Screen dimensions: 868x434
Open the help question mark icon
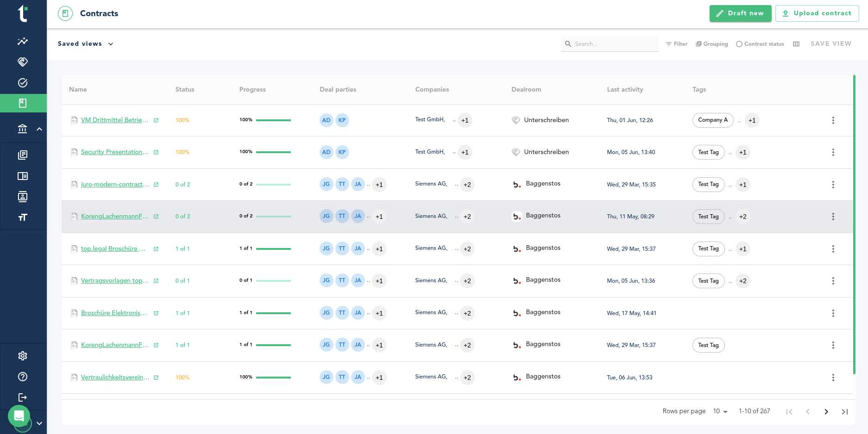23,377
